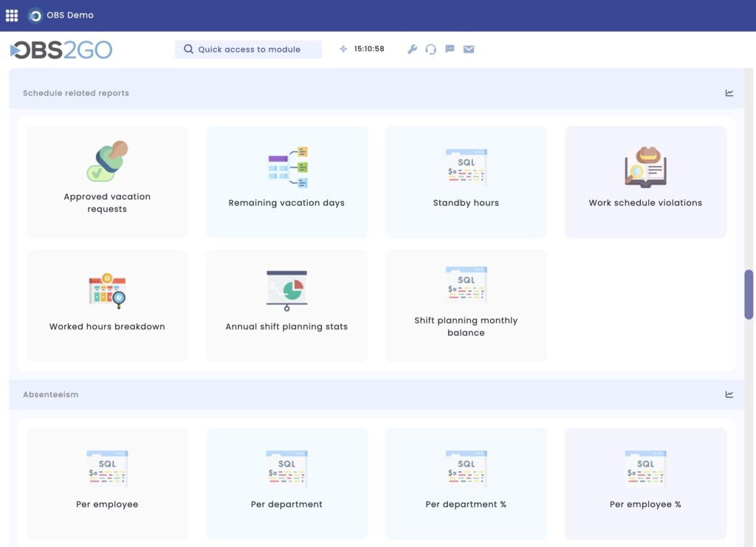This screenshot has height=547, width=756.
Task: Click the OBS Demo logo icon
Action: click(x=35, y=16)
